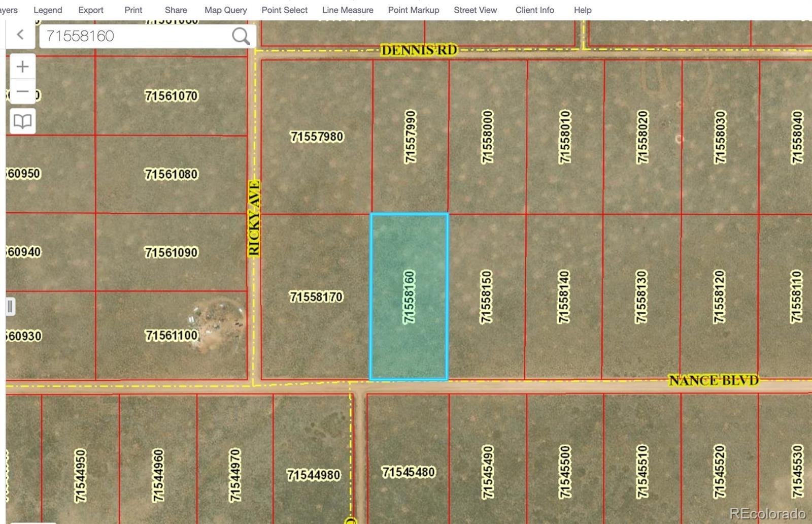Image resolution: width=812 pixels, height=524 pixels.
Task: Open the Legend menu
Action: tap(48, 10)
